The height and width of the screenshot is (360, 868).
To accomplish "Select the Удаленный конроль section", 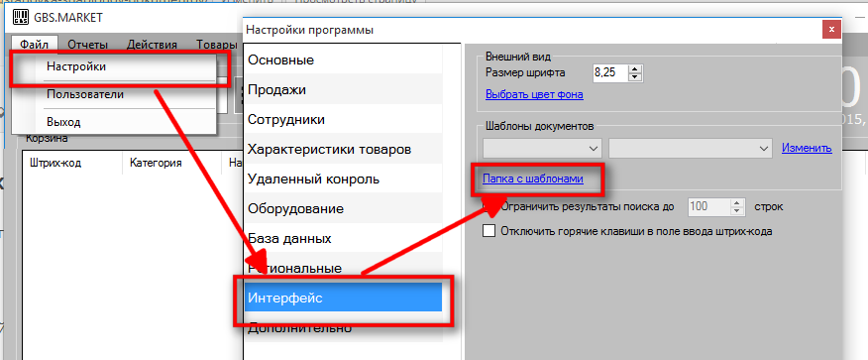I will coord(343,179).
